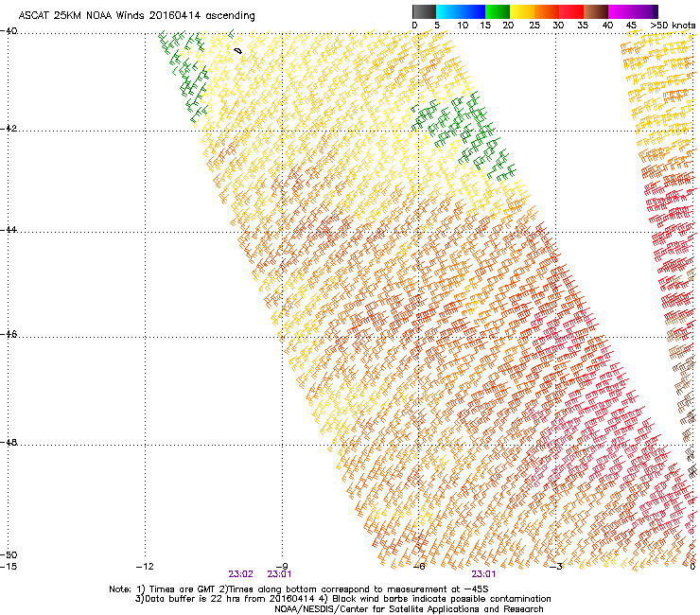Click the '-48' latitude axis label

[x=9, y=443]
